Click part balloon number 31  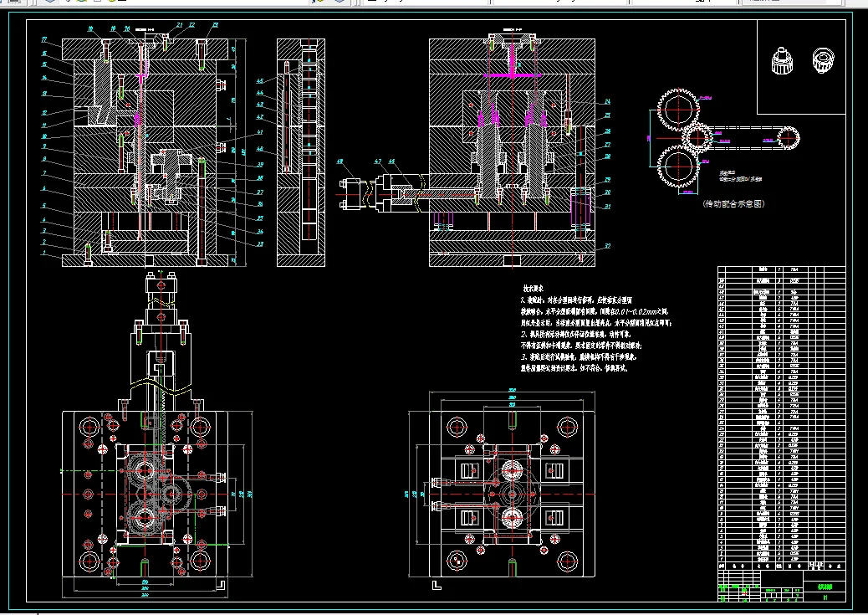[x=607, y=207]
